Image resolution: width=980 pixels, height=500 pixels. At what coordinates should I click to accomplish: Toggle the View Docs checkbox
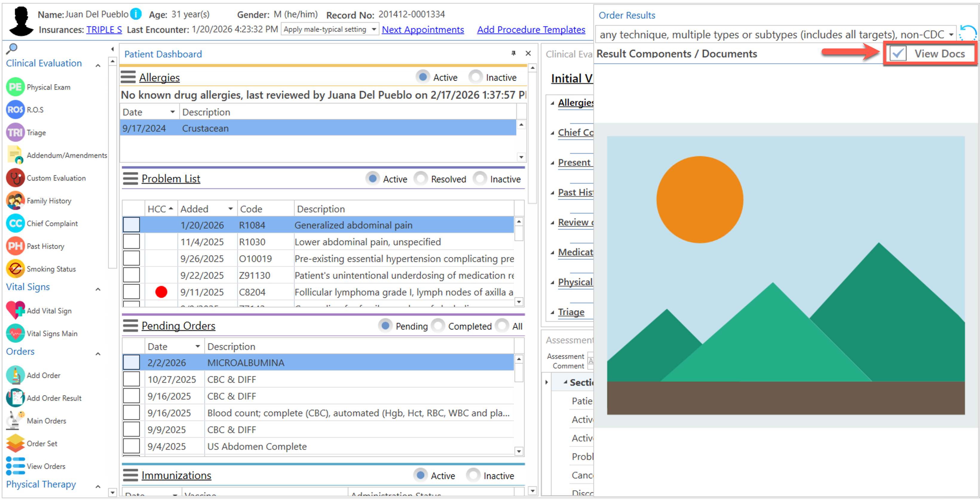click(x=898, y=54)
